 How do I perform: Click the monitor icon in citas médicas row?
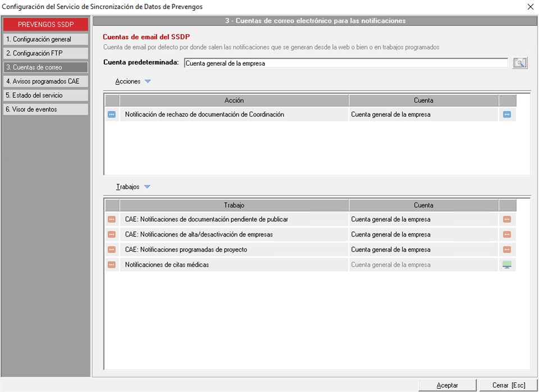[507, 265]
